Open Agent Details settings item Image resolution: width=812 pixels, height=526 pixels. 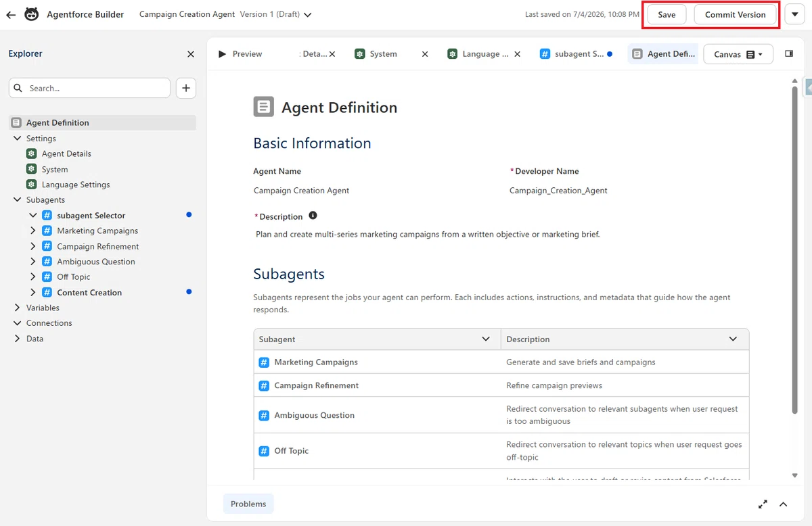[66, 153]
